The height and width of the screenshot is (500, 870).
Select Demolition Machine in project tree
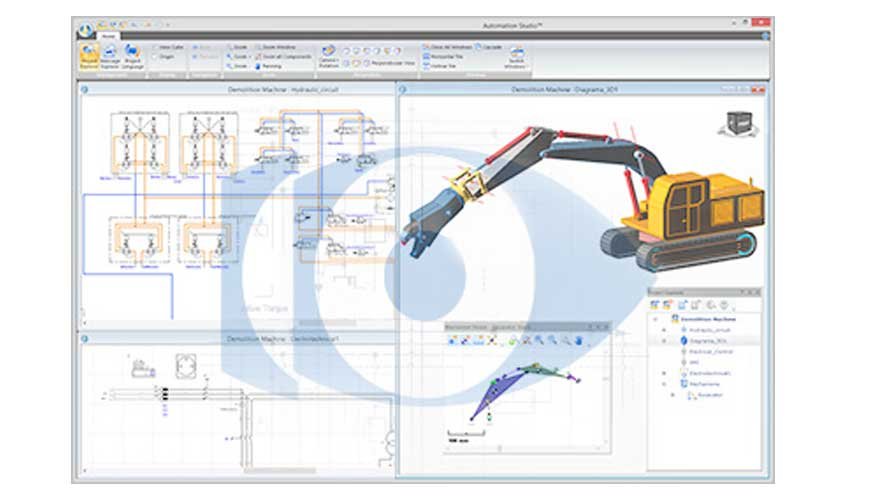pyautogui.click(x=708, y=319)
